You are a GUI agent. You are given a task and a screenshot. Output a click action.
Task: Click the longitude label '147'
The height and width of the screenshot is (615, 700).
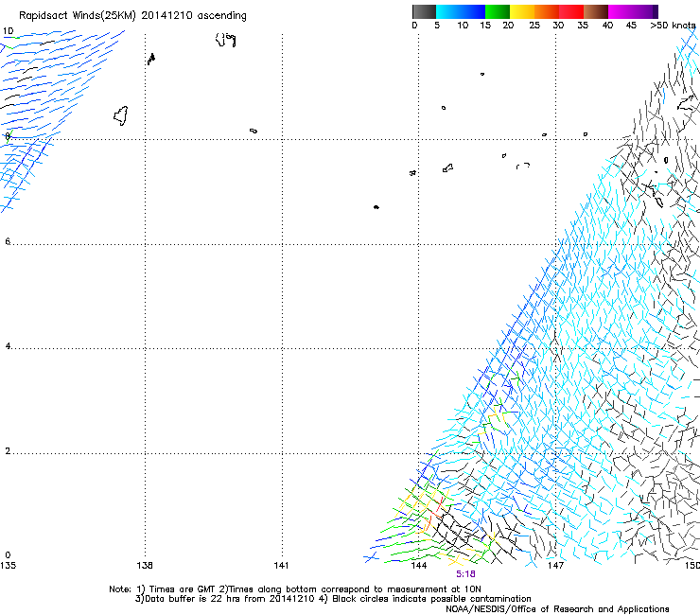point(555,566)
